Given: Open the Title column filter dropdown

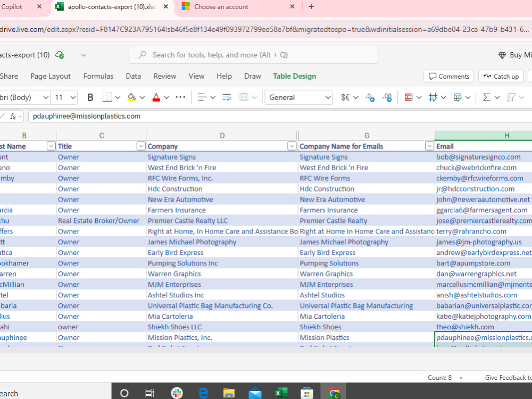Looking at the screenshot, I should pyautogui.click(x=141, y=146).
